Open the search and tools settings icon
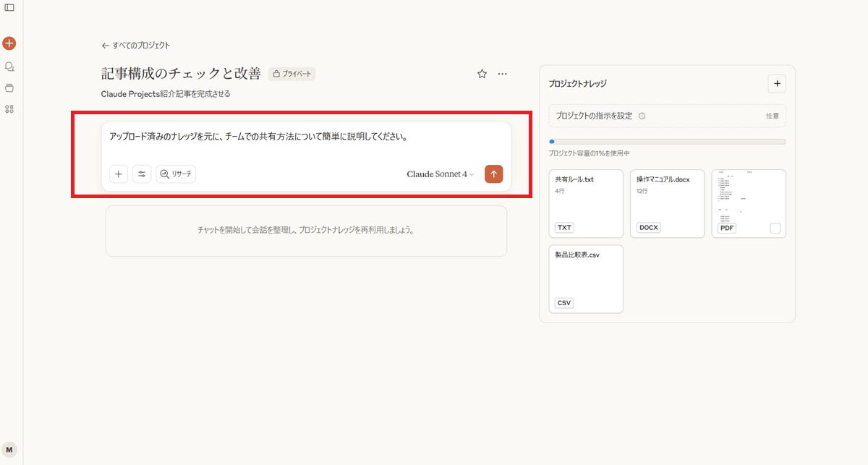 point(142,174)
